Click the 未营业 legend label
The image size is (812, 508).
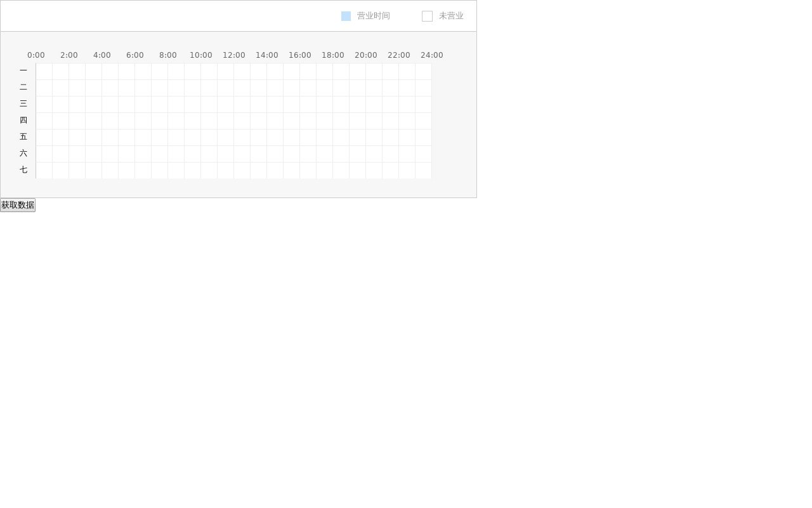(x=451, y=16)
